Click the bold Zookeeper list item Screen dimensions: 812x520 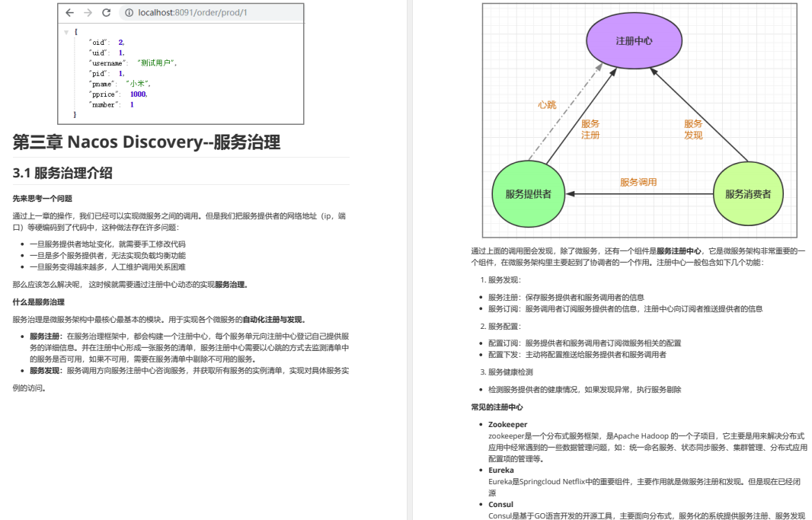coord(507,424)
